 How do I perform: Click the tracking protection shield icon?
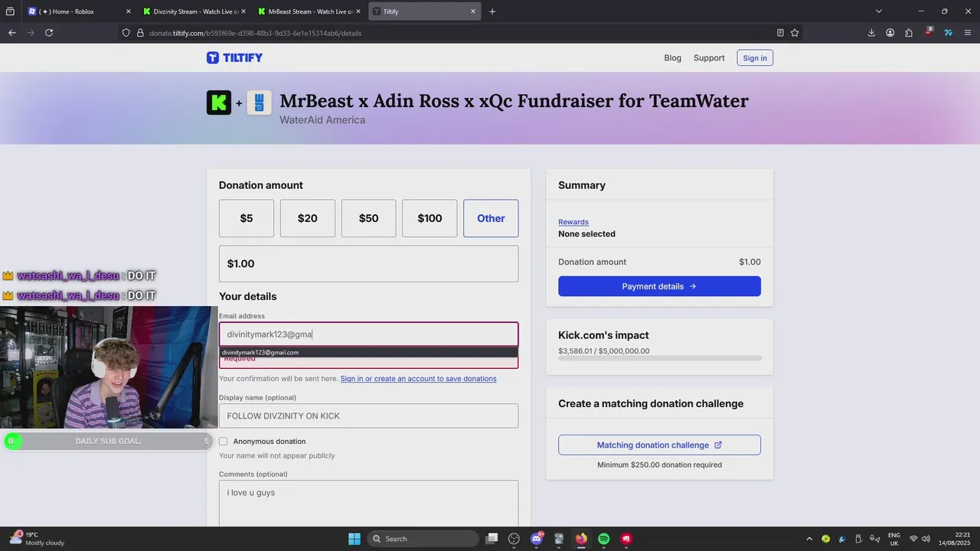(127, 33)
